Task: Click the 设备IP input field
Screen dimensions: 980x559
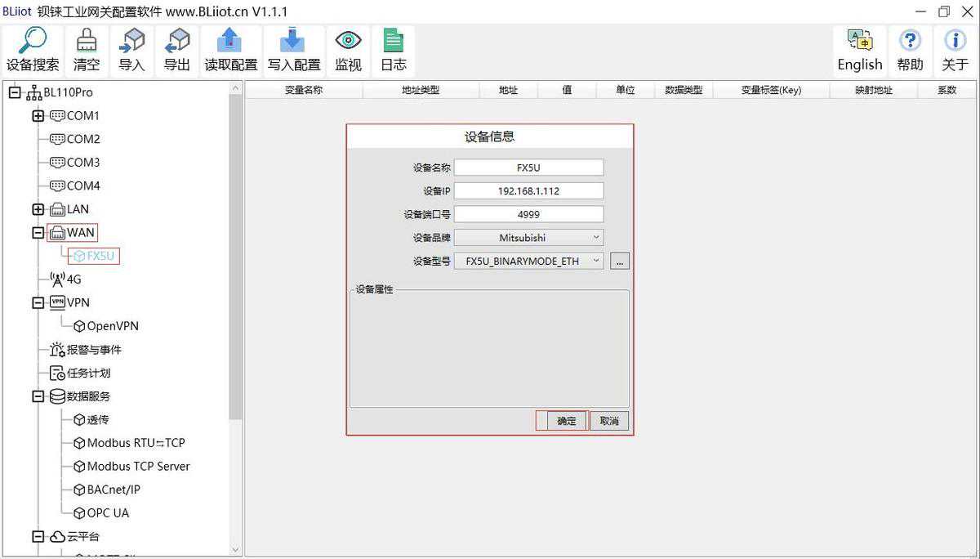Action: click(528, 191)
